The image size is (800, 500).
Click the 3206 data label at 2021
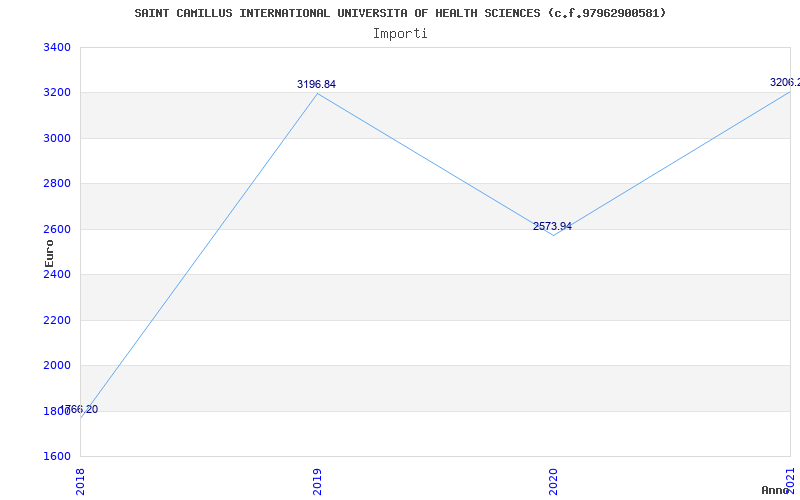tap(785, 83)
